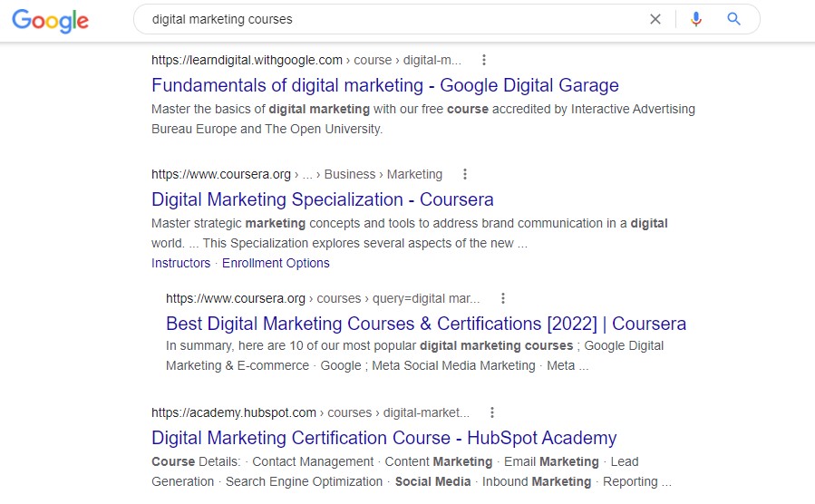Click the magnifying glass search icon
Image resolution: width=815 pixels, height=504 pixels.
pos(733,19)
